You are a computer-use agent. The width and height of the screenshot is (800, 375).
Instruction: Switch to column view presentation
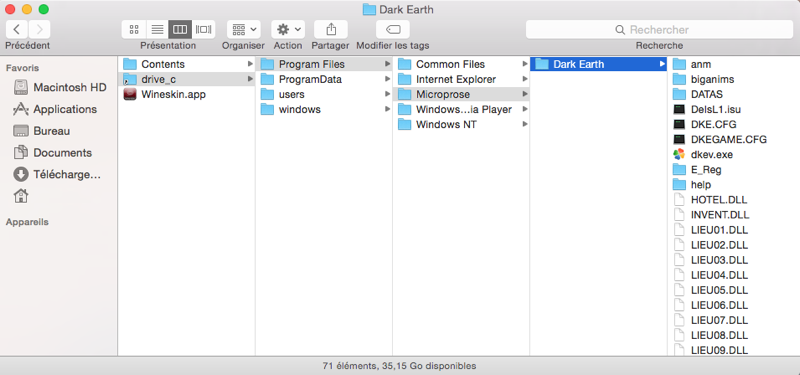[x=180, y=29]
